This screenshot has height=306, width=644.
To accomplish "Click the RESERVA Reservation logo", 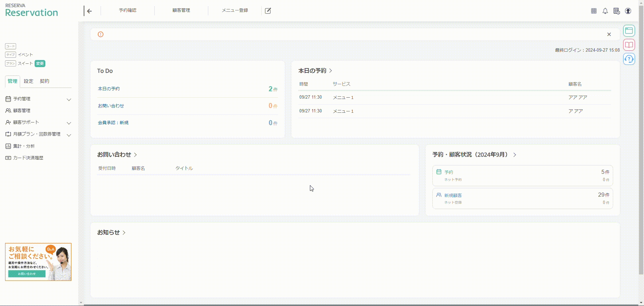I will click(x=32, y=10).
